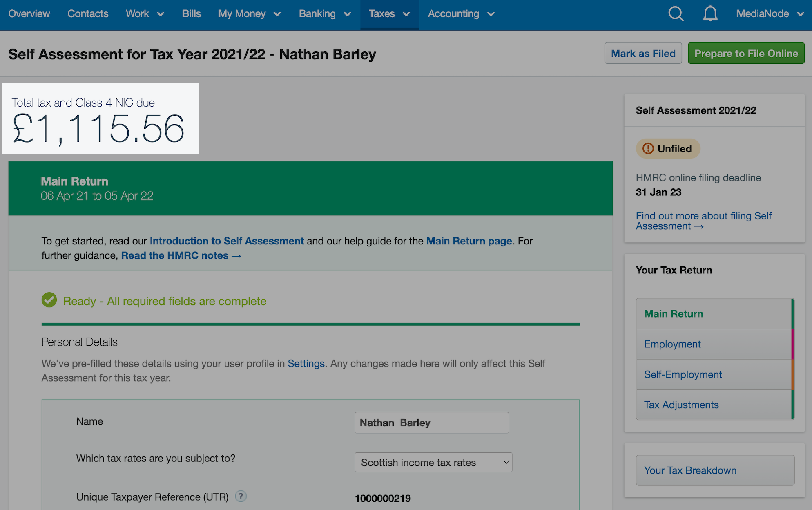
Task: Click Prepare to File Online
Action: (x=746, y=53)
